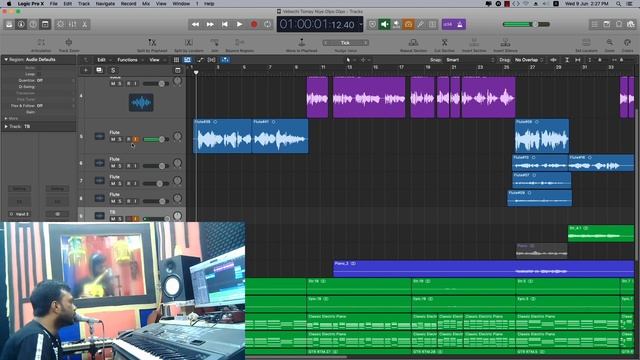
Task: Click the Fast Forward transport button
Action: point(210,24)
